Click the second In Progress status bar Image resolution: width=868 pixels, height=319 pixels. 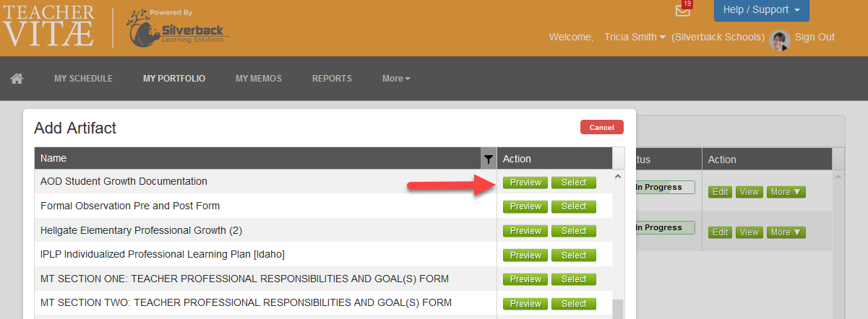pos(664,228)
